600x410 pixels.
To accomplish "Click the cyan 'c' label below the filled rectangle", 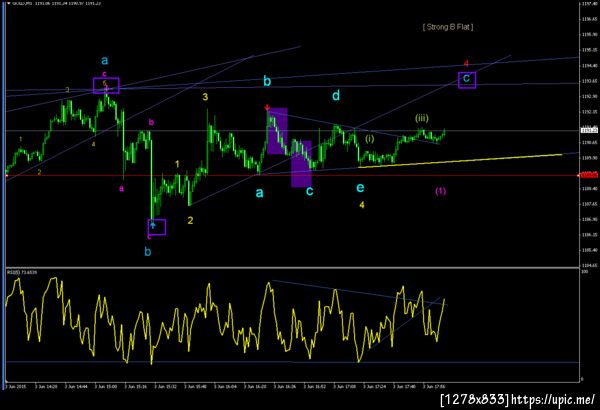I will coord(310,191).
